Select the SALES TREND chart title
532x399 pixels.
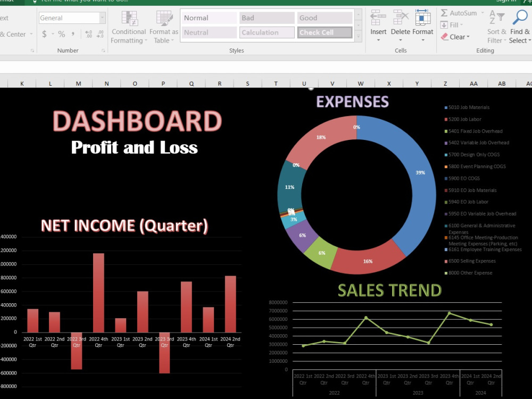click(x=389, y=290)
